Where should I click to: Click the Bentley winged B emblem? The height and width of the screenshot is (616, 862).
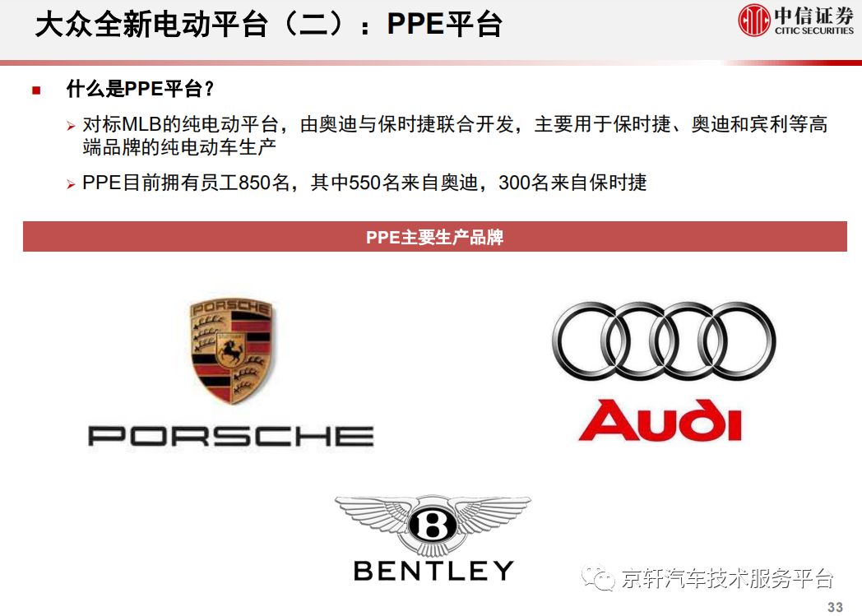point(433,526)
